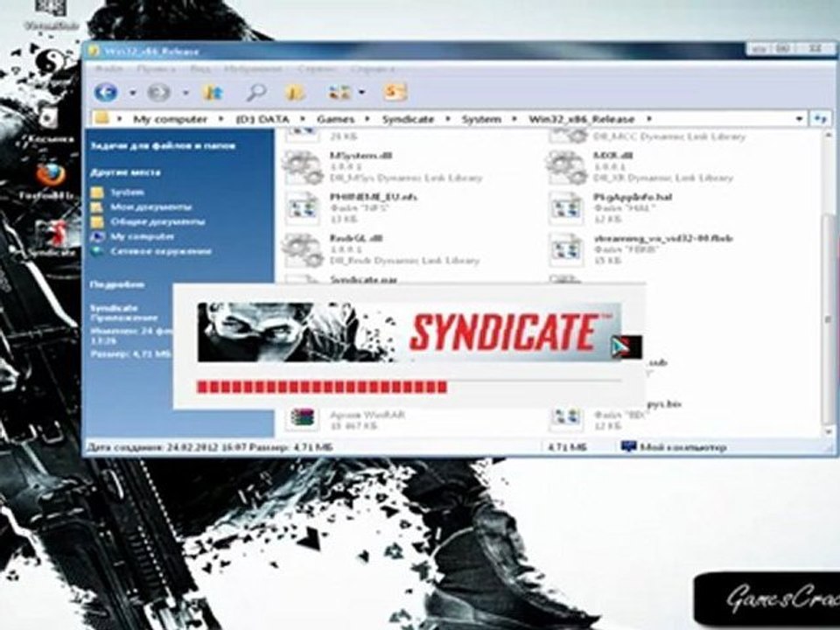
Task: Click the orange S toolbar icon
Action: (395, 92)
